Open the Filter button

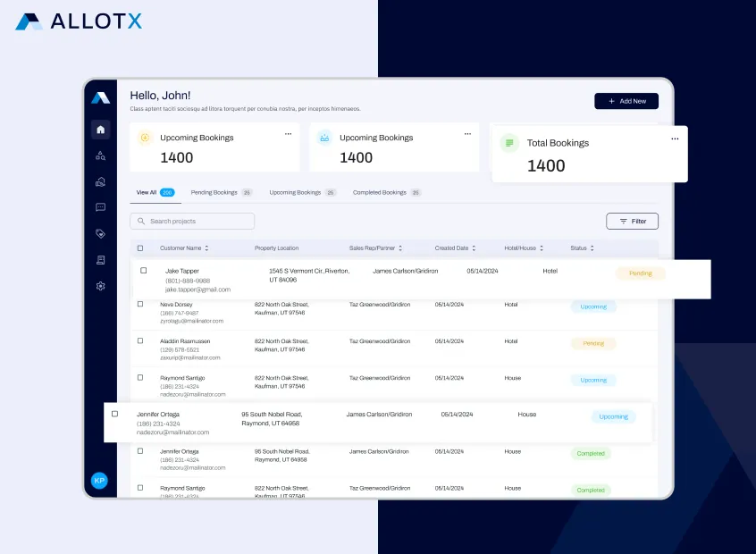tap(632, 221)
